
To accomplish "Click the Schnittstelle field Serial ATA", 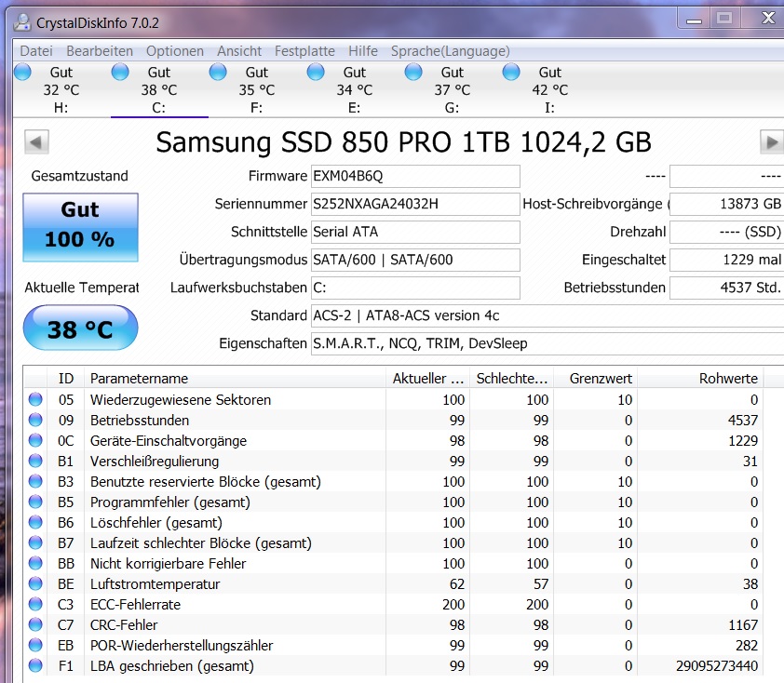I will (415, 233).
